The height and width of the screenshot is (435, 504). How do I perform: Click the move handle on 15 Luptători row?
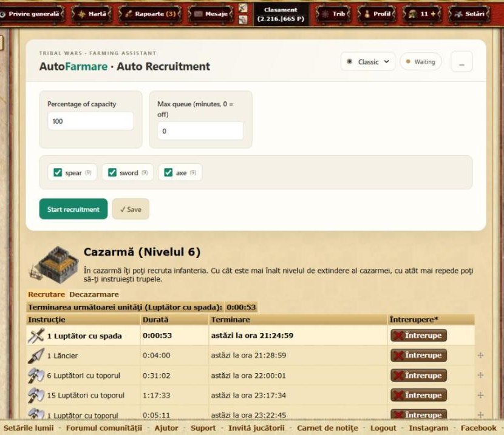pyautogui.click(x=480, y=395)
